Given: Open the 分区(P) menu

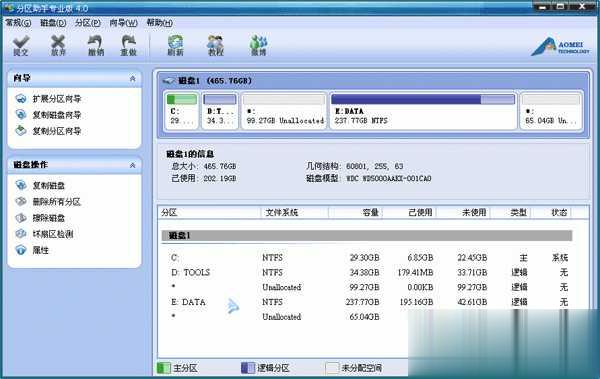Looking at the screenshot, I should [x=88, y=23].
